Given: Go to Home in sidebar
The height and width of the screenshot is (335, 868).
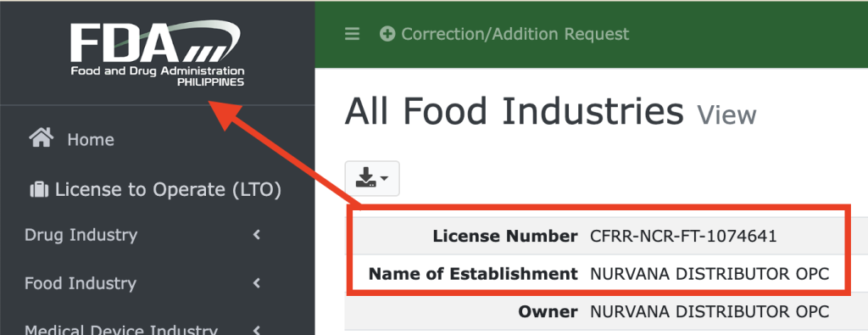Looking at the screenshot, I should pos(91,140).
